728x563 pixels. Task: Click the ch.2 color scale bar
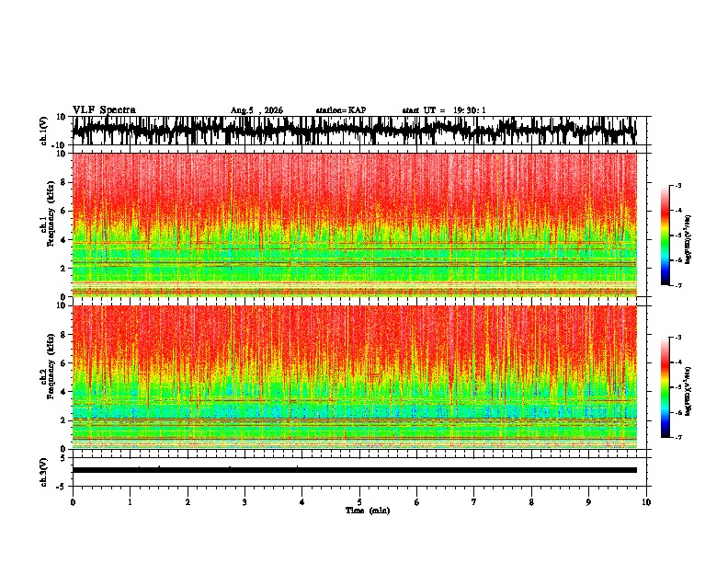click(665, 387)
